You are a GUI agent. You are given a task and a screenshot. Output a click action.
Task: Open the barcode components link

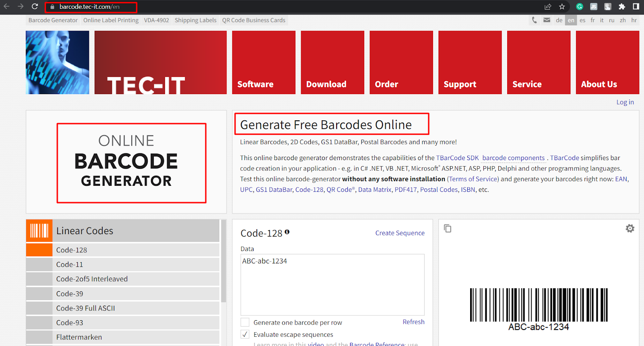(x=513, y=158)
